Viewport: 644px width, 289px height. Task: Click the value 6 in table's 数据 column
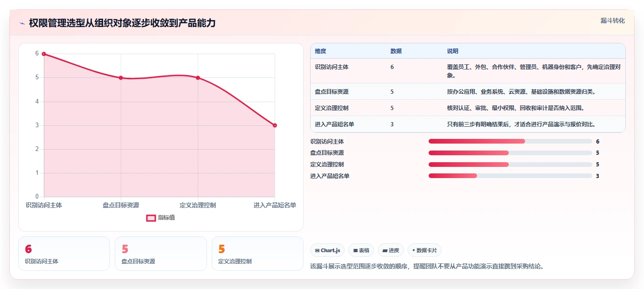pos(392,67)
